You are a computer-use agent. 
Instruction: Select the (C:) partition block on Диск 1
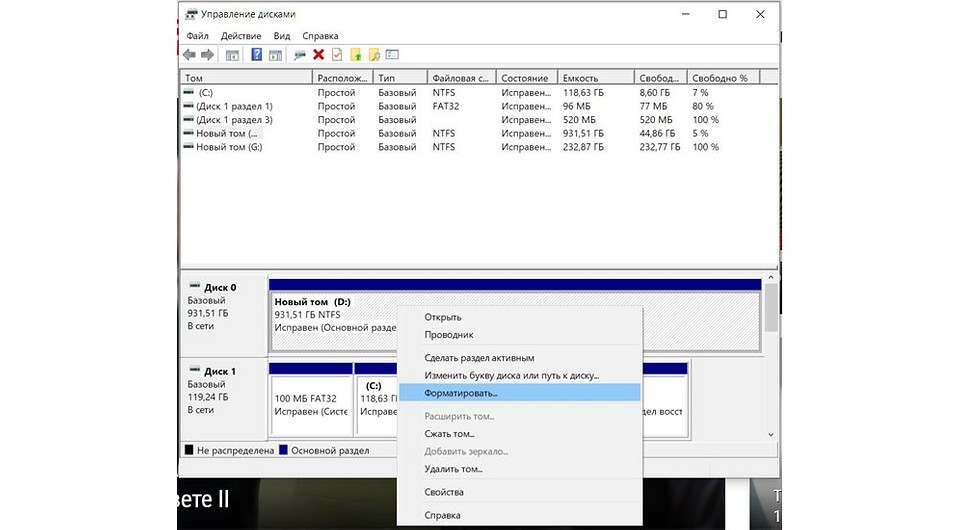377,400
